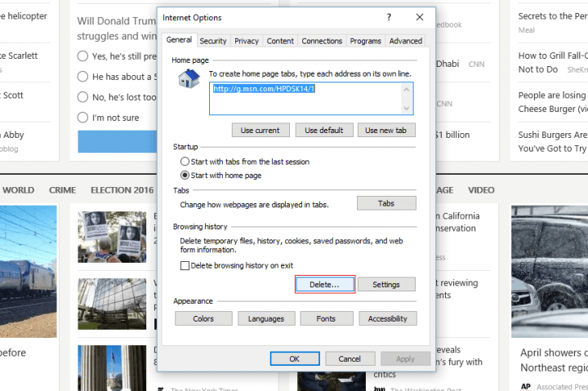
Task: Open the Colors appearance button
Action: point(203,318)
